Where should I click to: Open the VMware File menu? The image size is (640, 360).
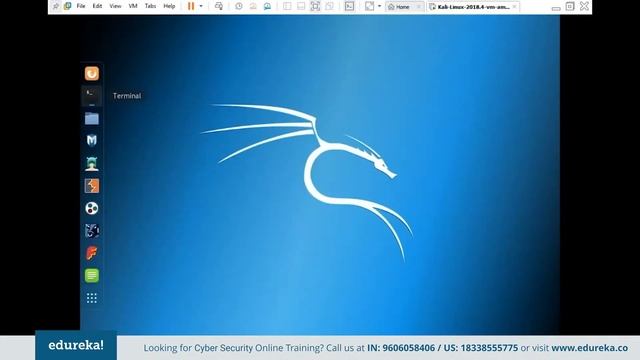click(81, 6)
